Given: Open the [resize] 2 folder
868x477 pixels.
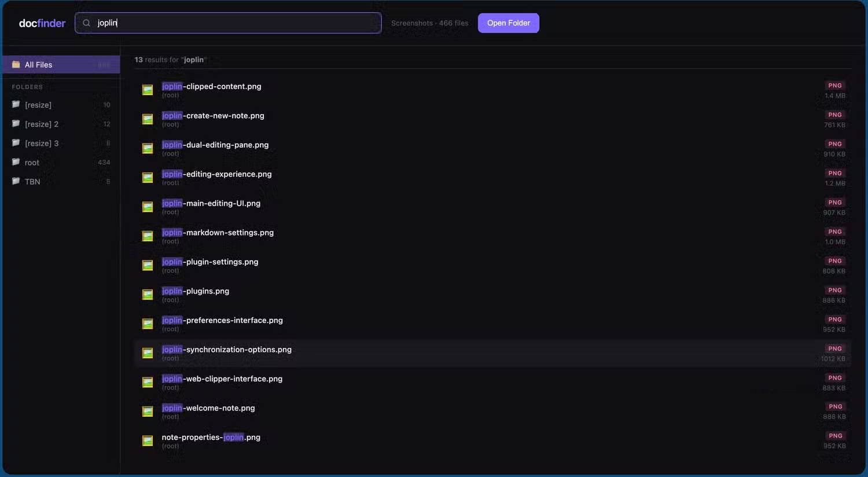Looking at the screenshot, I should [x=61, y=124].
